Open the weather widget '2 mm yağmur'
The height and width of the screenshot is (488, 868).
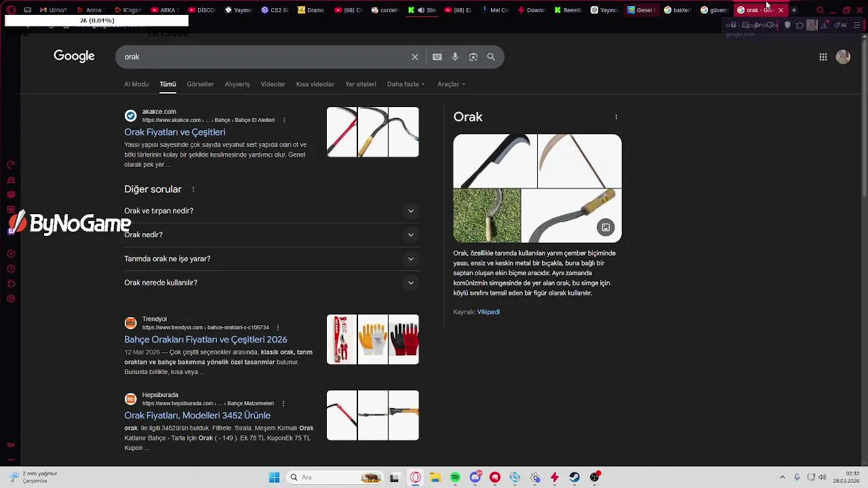pyautogui.click(x=34, y=477)
